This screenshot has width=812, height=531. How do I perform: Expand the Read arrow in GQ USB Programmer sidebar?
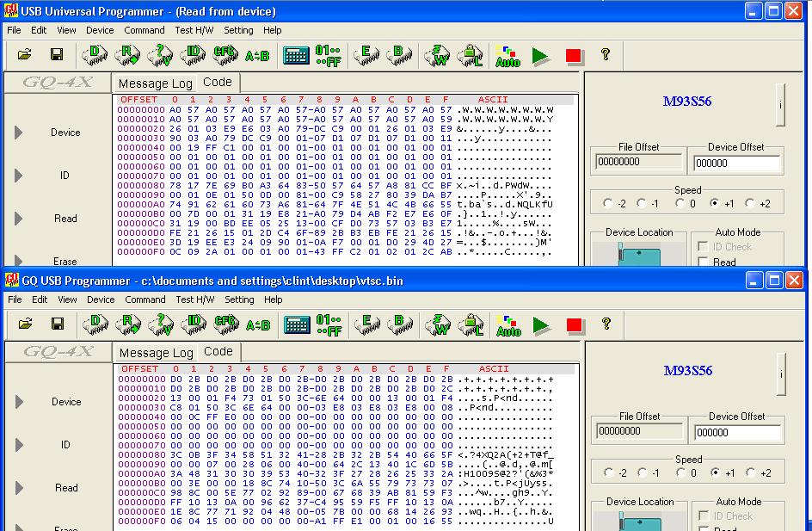(19, 488)
